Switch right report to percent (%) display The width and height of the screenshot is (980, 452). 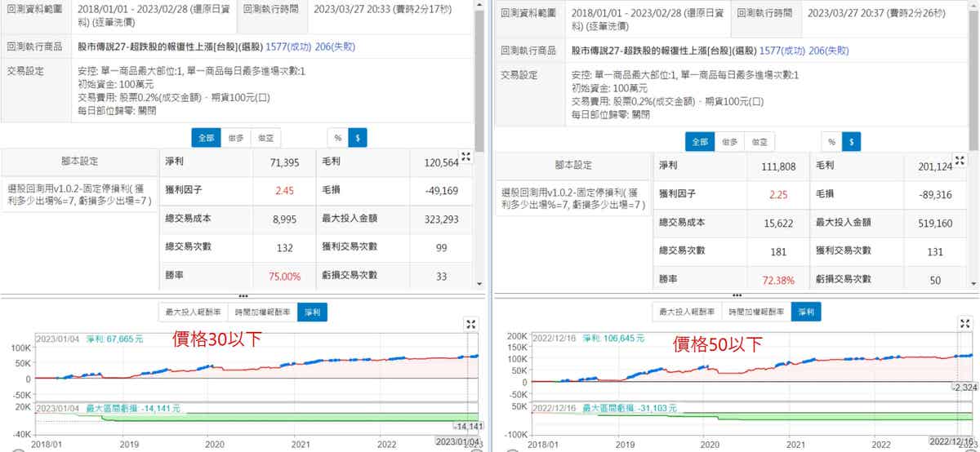coord(831,142)
